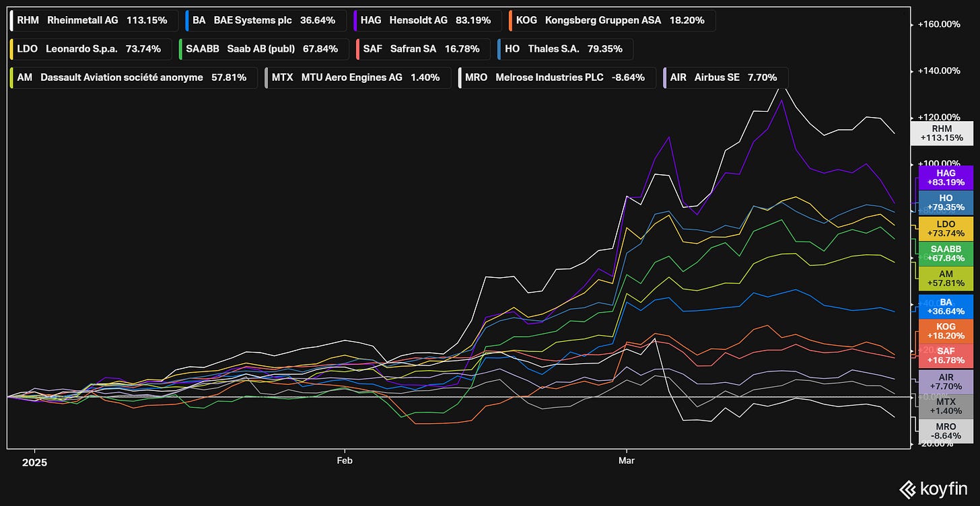Click the SAF Safran SA legend chip
The height and width of the screenshot is (506, 980).
(423, 49)
